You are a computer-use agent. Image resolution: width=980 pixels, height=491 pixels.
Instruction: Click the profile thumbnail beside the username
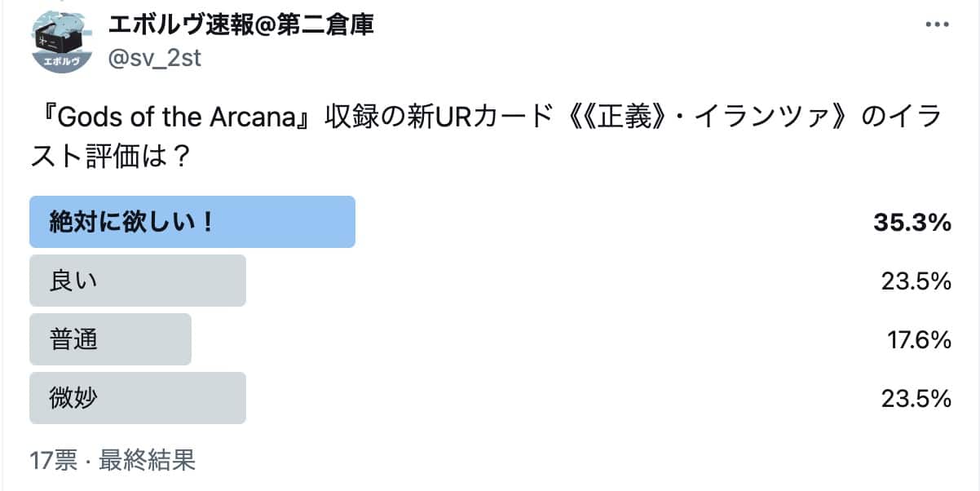(x=60, y=38)
